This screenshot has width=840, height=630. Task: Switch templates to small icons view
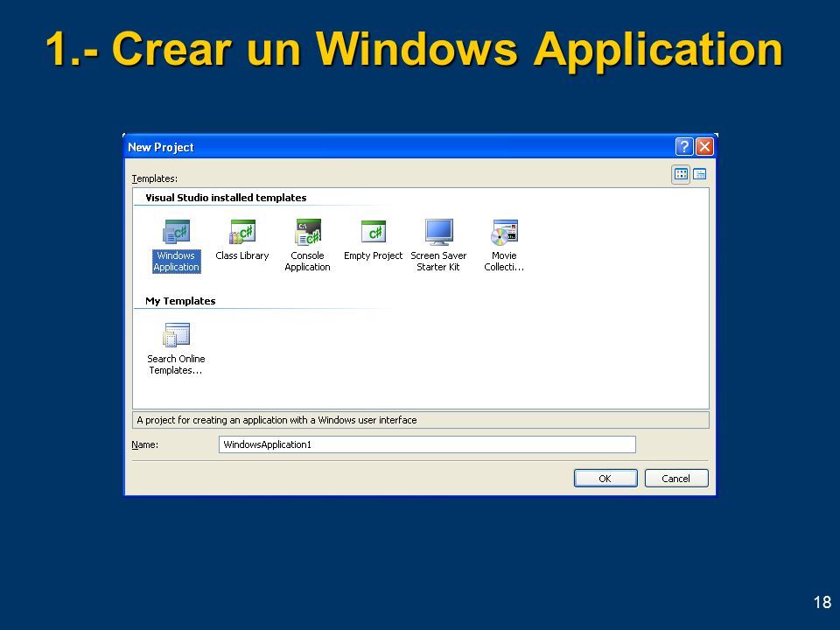pyautogui.click(x=700, y=174)
